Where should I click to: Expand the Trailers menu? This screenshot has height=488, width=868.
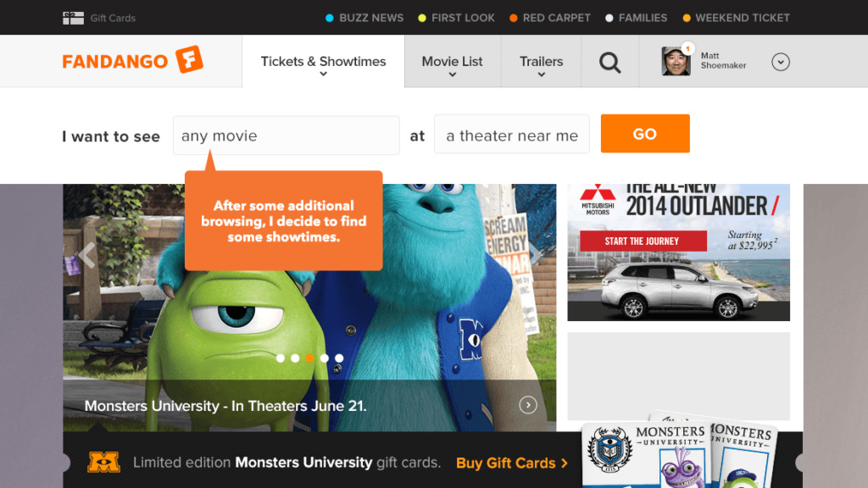tap(541, 61)
